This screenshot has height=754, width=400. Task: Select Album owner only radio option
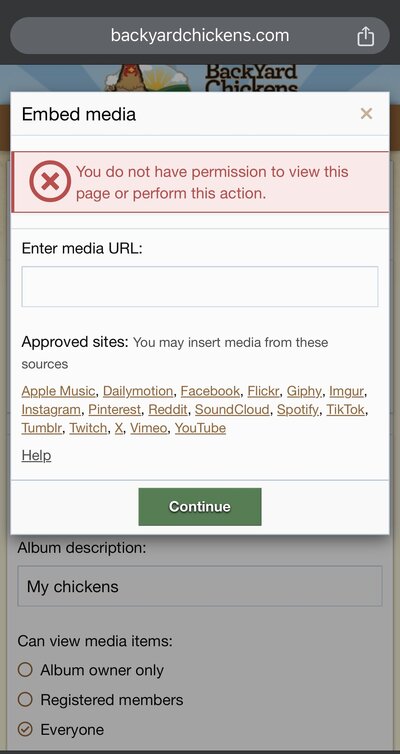25,669
